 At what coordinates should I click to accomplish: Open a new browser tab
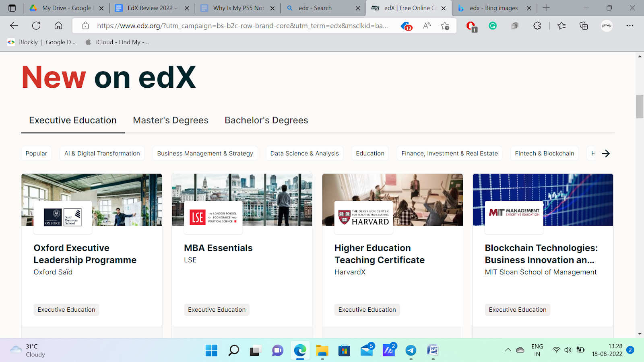click(x=546, y=8)
